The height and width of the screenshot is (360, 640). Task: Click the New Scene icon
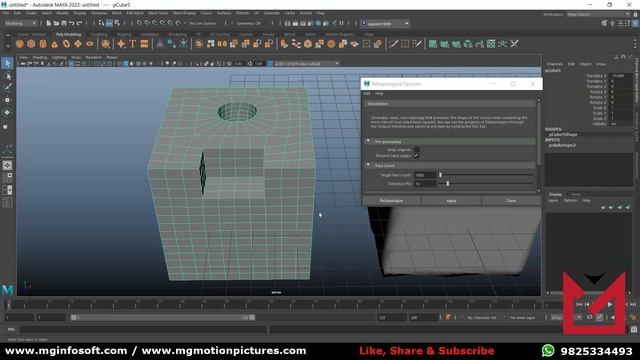point(49,23)
